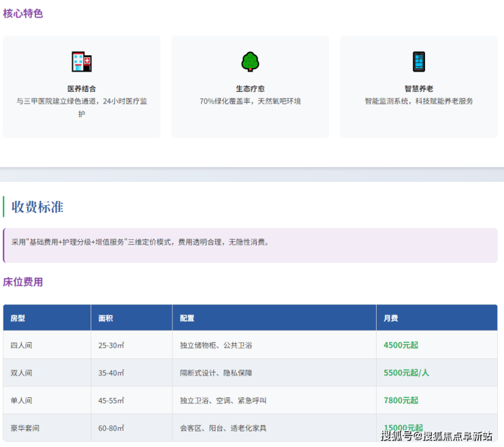Click the 床位费用 subheading
The image size is (504, 447).
point(23,281)
